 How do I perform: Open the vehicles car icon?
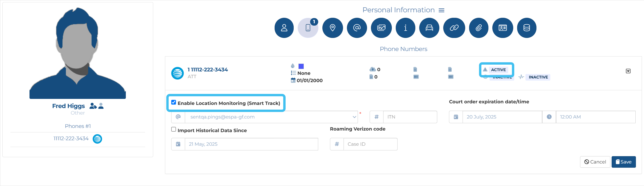click(x=429, y=28)
